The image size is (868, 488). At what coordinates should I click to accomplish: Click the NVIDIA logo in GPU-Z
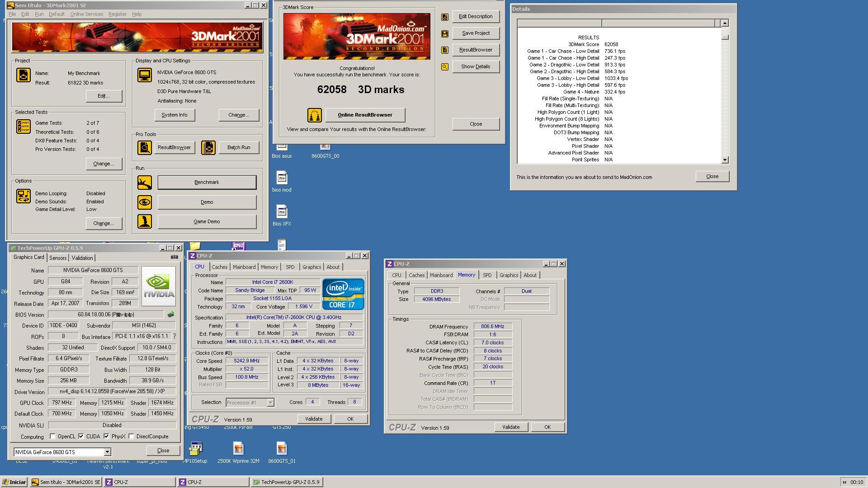(159, 286)
